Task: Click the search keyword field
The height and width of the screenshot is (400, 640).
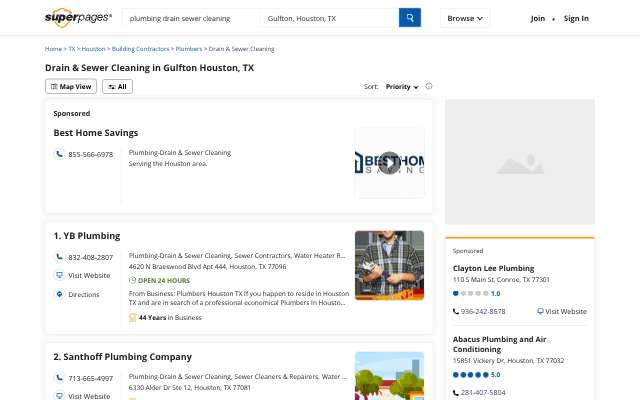Action: (x=191, y=18)
